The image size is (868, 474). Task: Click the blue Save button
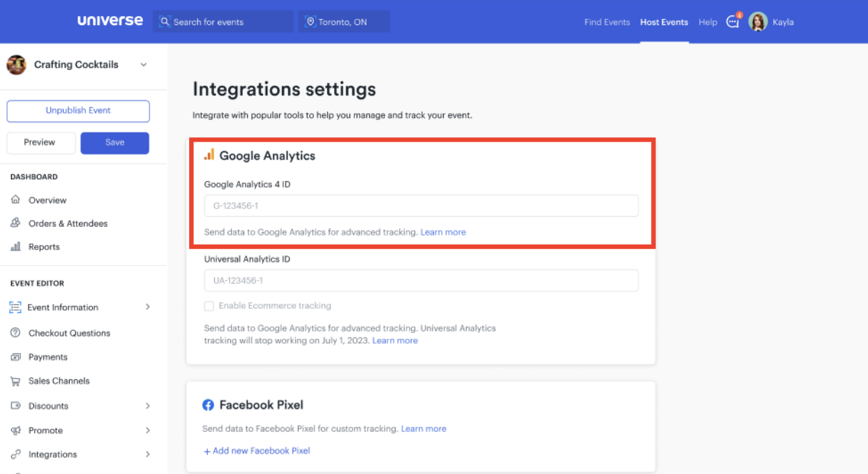(x=115, y=143)
